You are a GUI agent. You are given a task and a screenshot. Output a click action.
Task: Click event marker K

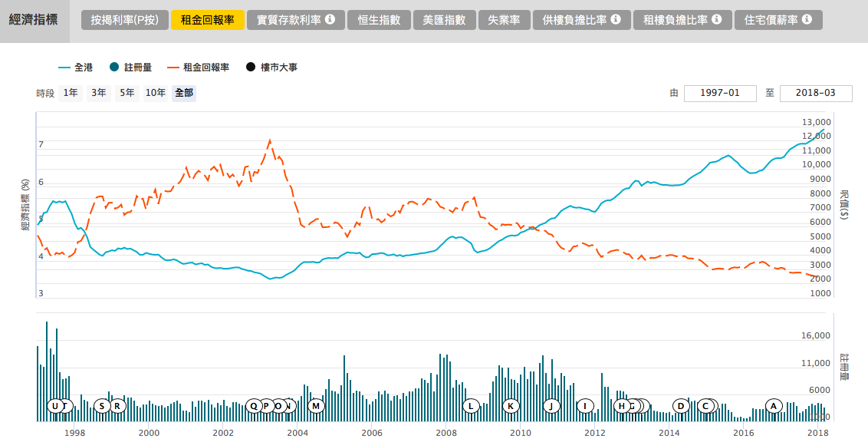[x=511, y=406]
